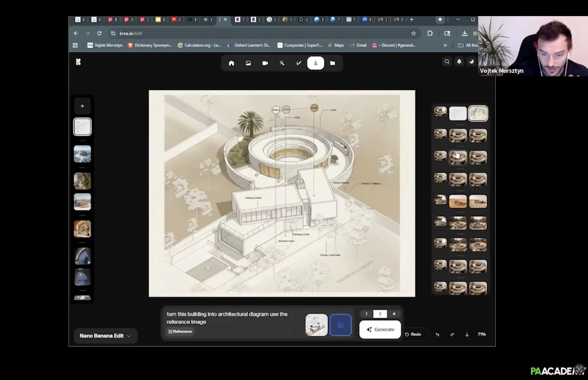Click the Redo button

point(413,334)
